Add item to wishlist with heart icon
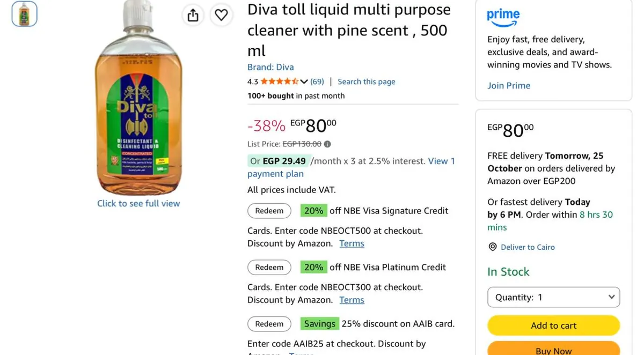This screenshot has width=644, height=355. (221, 15)
